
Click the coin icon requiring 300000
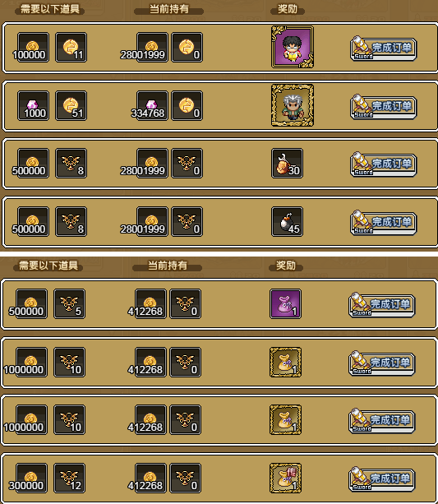click(x=31, y=478)
